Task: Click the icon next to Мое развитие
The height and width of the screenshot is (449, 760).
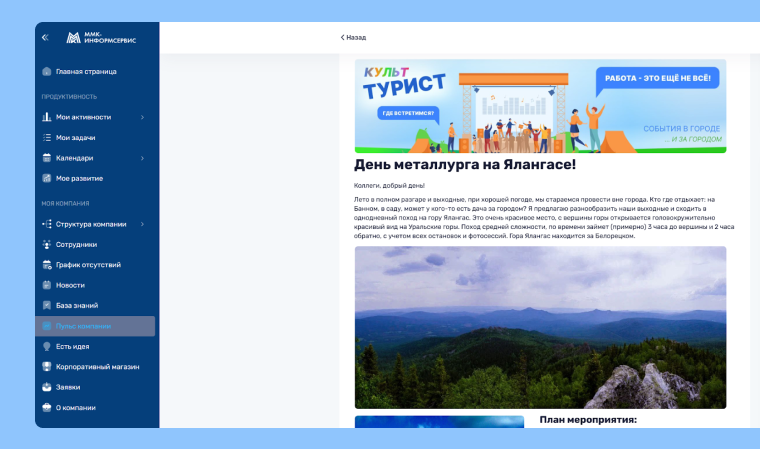Action: point(47,179)
